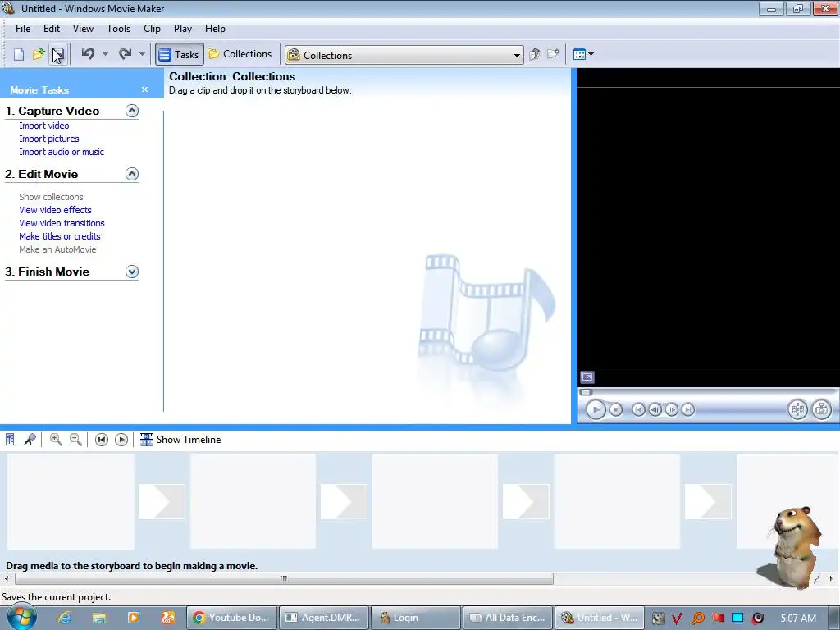Expand the Finish Movie section
This screenshot has height=630, width=840.
click(x=132, y=272)
